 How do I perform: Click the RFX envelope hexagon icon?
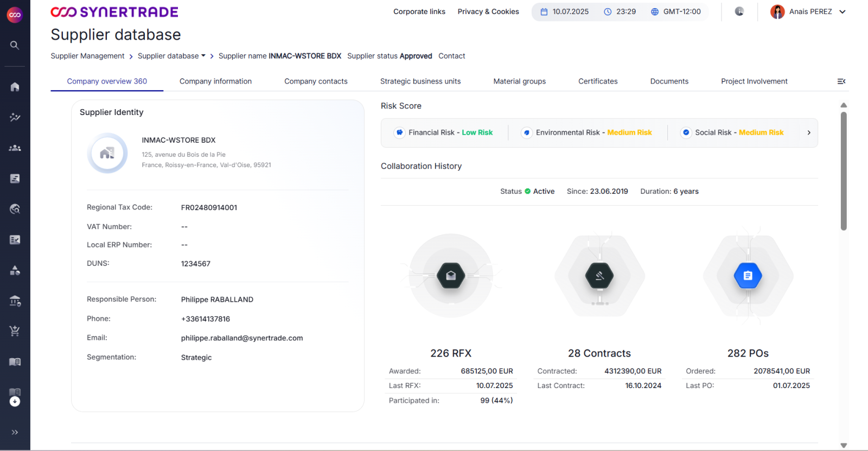451,276
